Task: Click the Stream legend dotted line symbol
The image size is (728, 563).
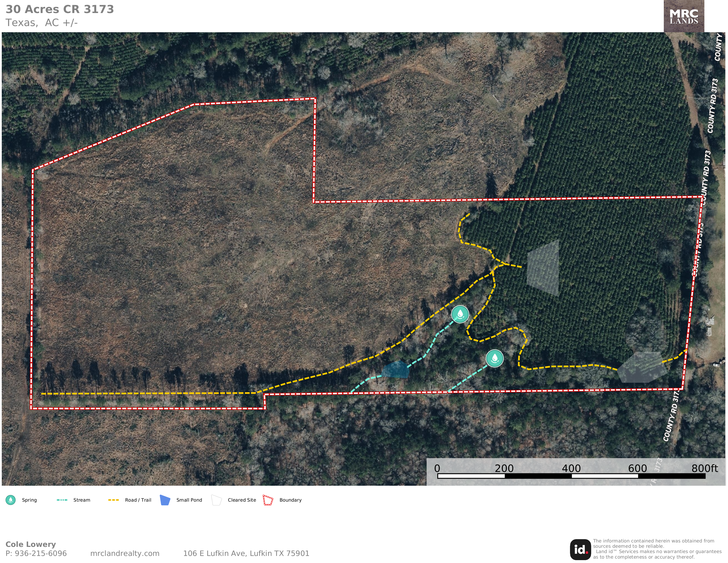Action: tap(62, 500)
